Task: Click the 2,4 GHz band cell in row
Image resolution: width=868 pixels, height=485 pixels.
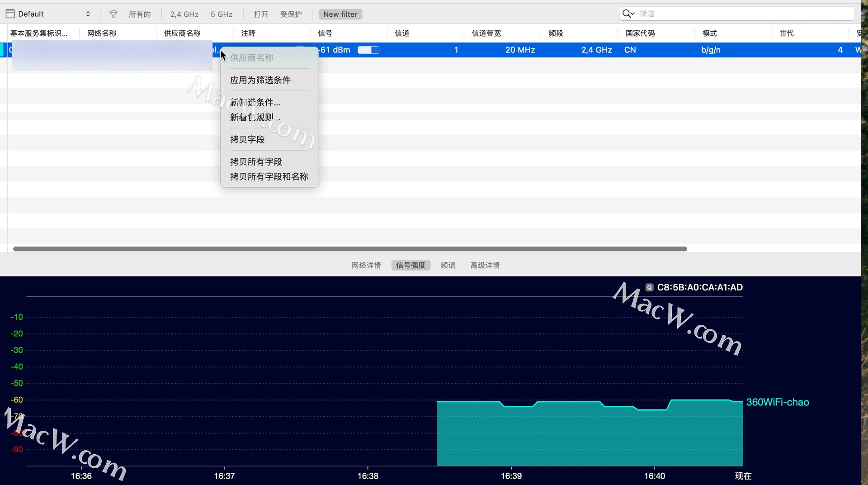Action: point(596,50)
